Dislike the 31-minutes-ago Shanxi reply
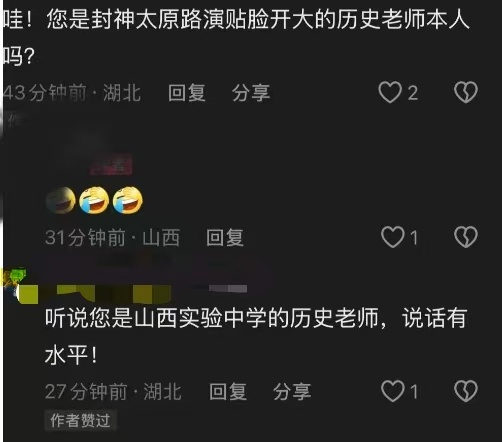 (466, 237)
